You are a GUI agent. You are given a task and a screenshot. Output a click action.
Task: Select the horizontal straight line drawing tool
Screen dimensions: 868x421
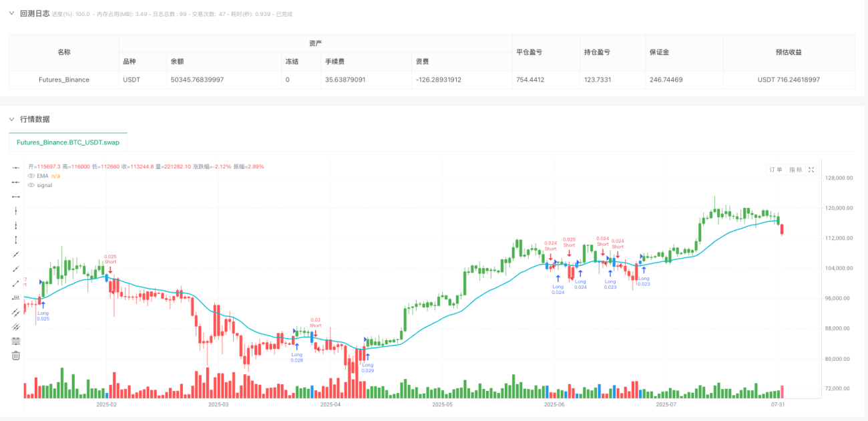pyautogui.click(x=16, y=168)
